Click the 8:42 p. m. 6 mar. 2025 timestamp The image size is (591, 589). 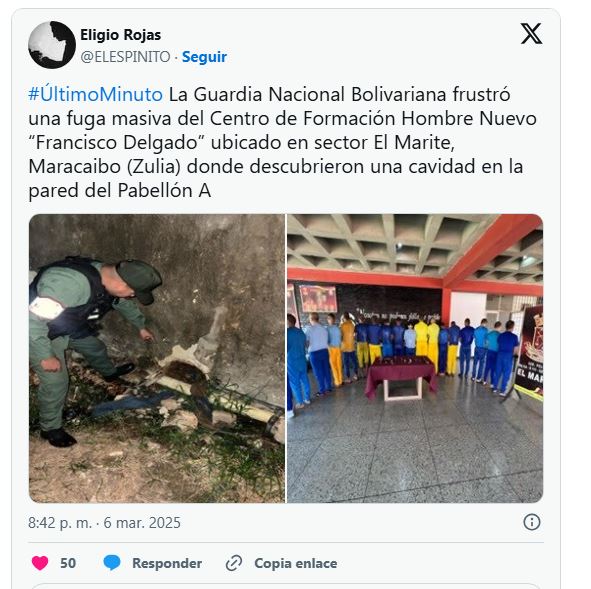coord(104,523)
